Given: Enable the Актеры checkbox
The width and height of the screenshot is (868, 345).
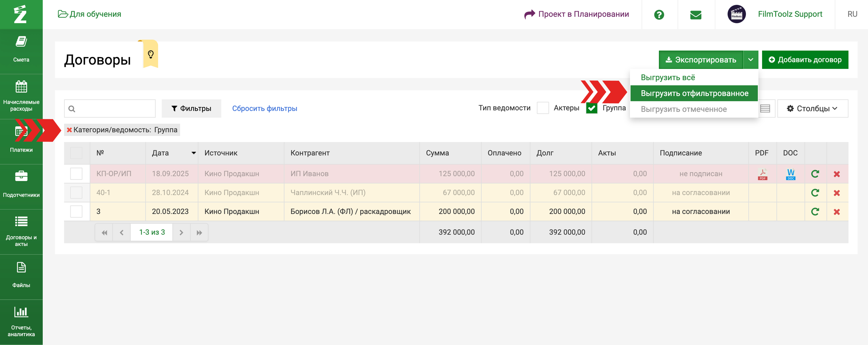Looking at the screenshot, I should [x=543, y=108].
